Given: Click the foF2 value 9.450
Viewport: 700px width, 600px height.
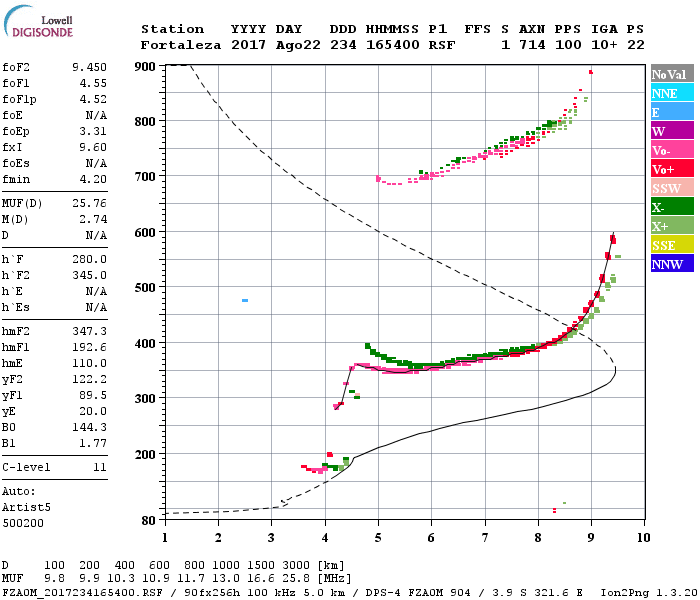Looking at the screenshot, I should click(89, 67).
